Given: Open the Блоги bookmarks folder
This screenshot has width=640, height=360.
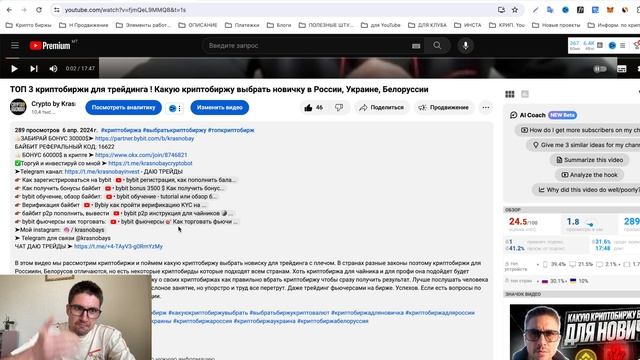Looking at the screenshot, I should pyautogui.click(x=279, y=25).
